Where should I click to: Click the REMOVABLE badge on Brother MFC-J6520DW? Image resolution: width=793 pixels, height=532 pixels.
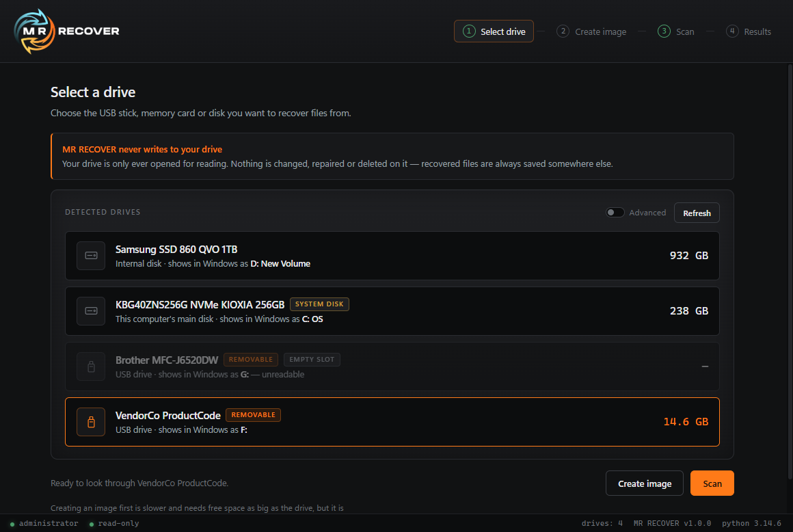tap(250, 360)
